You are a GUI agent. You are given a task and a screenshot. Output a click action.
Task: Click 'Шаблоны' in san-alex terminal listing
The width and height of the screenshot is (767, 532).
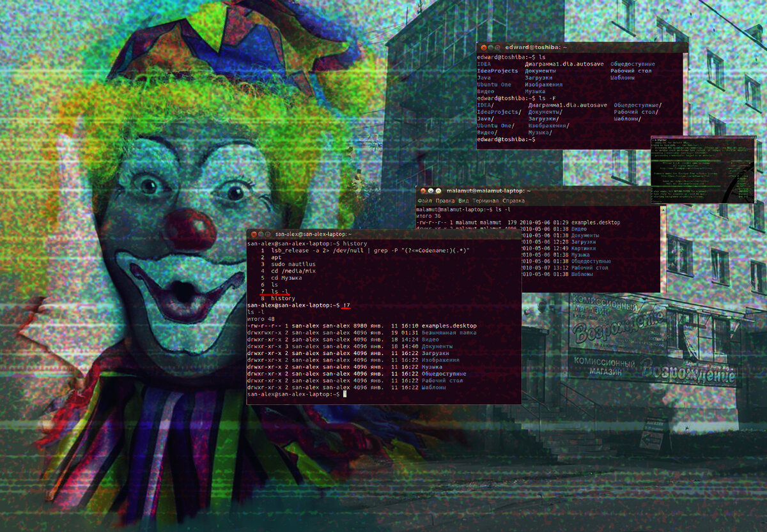[434, 388]
